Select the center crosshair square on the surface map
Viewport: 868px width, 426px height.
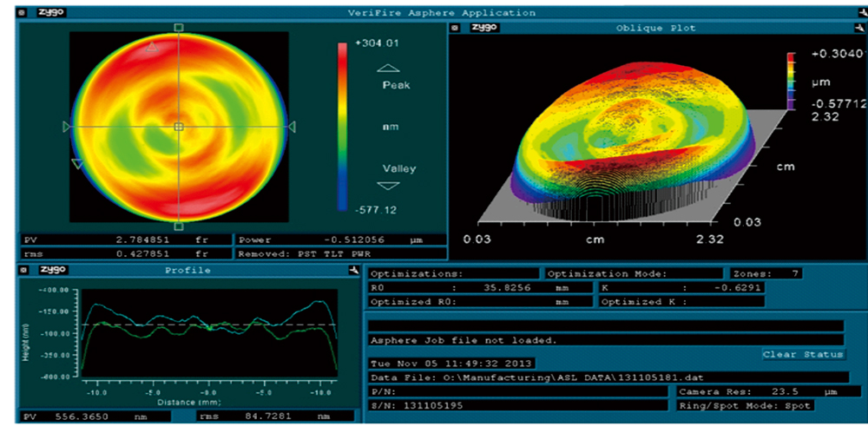(x=178, y=127)
